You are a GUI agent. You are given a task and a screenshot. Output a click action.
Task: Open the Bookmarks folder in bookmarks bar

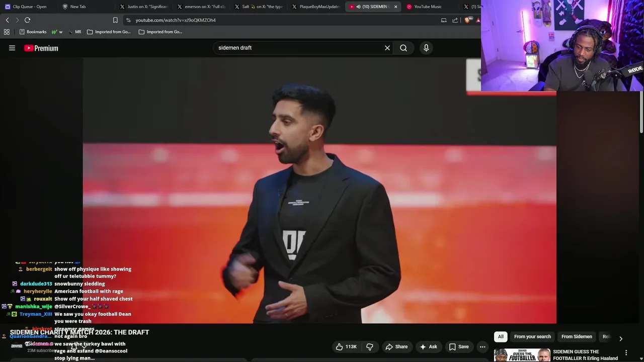pyautogui.click(x=33, y=32)
